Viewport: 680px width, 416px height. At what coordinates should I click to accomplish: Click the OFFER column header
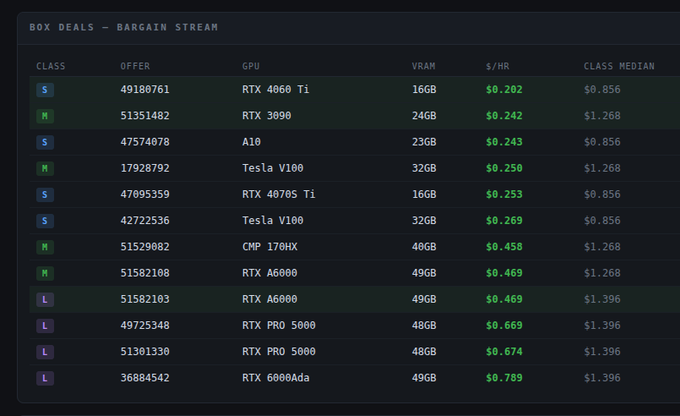click(135, 66)
